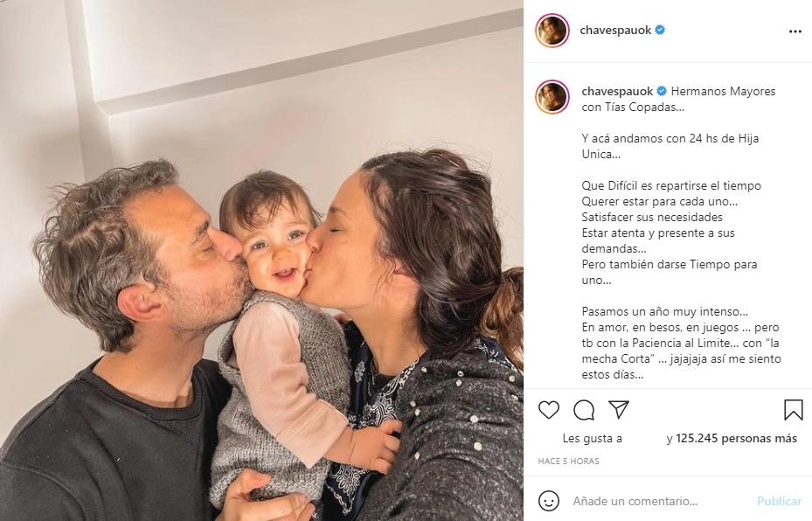Click the caption profile avatar

click(552, 97)
